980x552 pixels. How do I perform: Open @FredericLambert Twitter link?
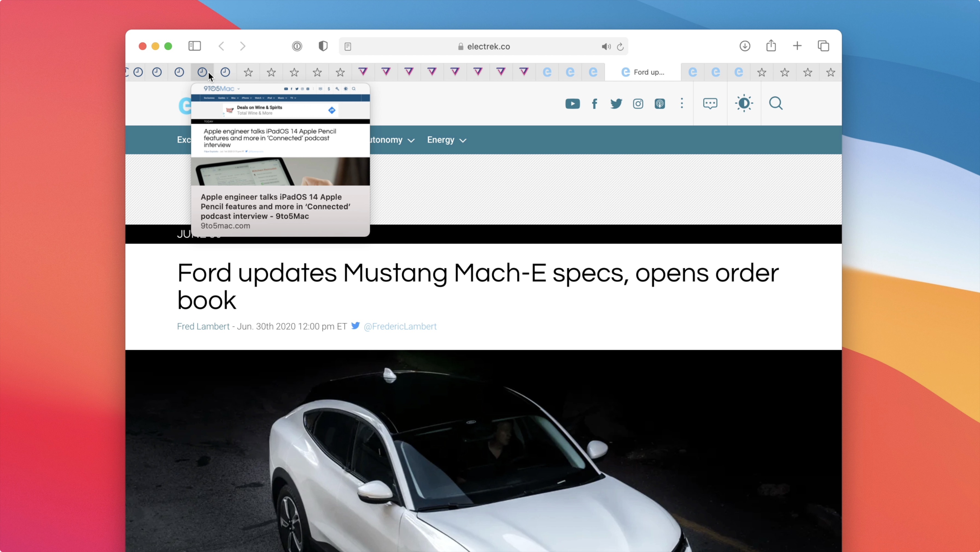pos(400,326)
